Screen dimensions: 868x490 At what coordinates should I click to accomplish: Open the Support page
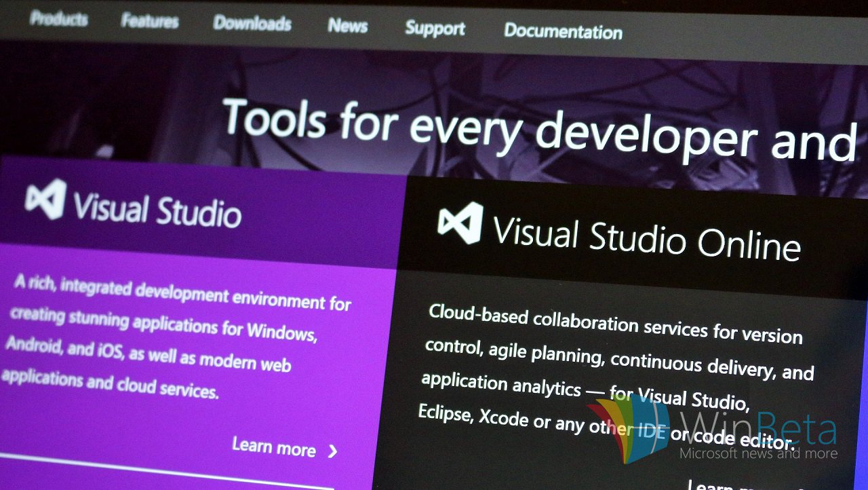pyautogui.click(x=435, y=29)
